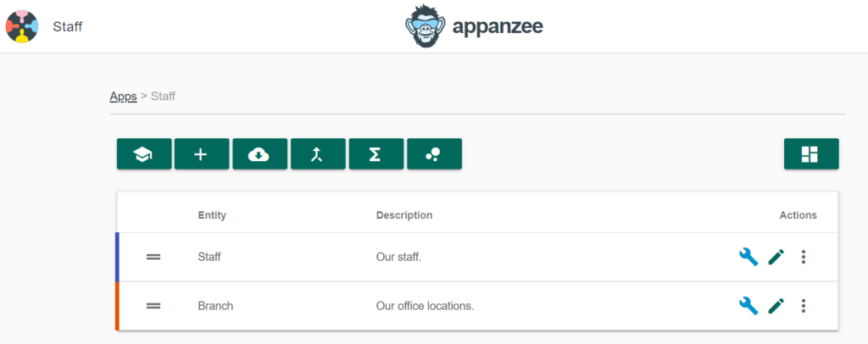Click the blue color bar on Staff row
The width and height of the screenshot is (868, 344).
(x=117, y=258)
